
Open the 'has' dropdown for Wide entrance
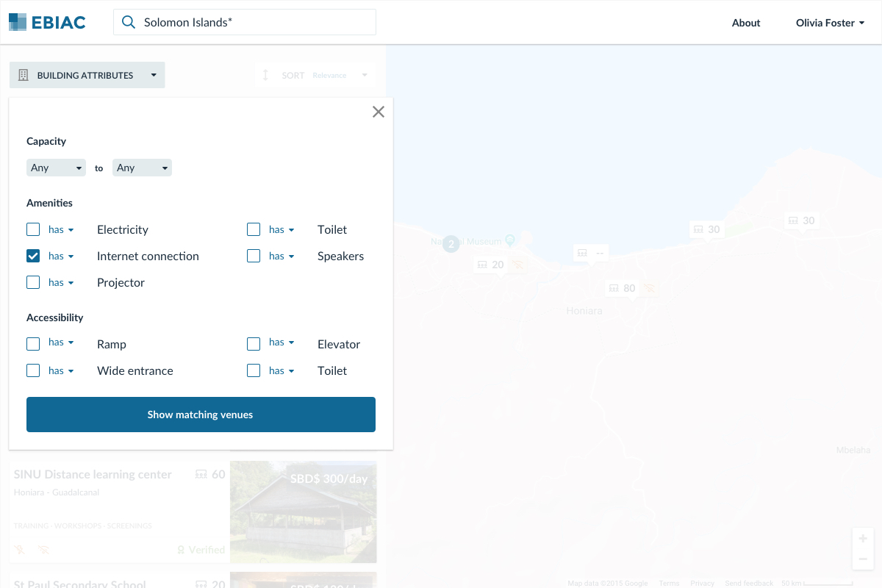tap(61, 370)
